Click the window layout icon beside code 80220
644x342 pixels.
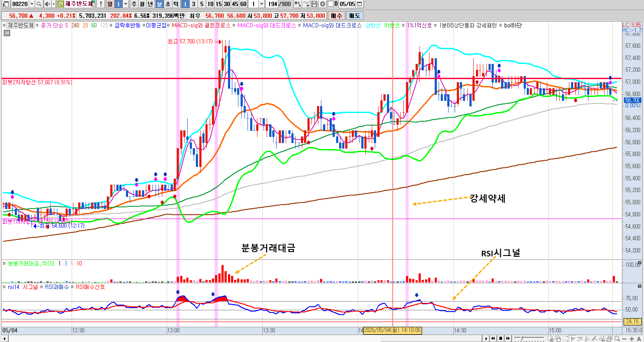tap(6, 4)
